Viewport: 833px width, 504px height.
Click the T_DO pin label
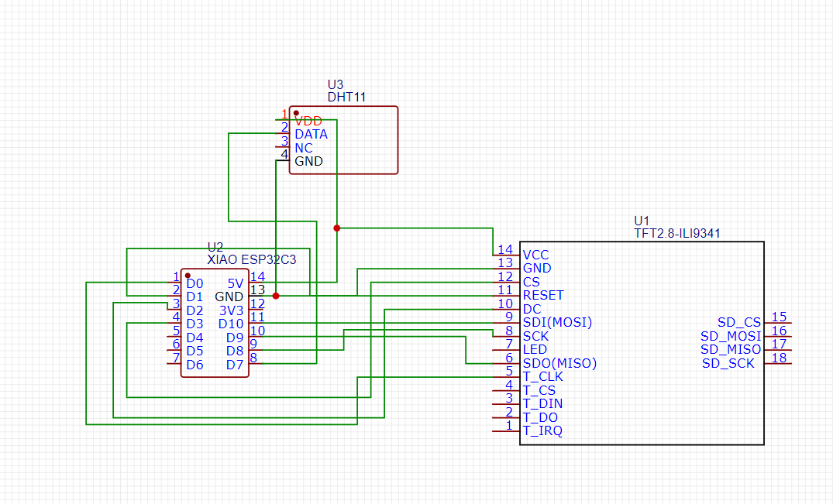pyautogui.click(x=540, y=417)
